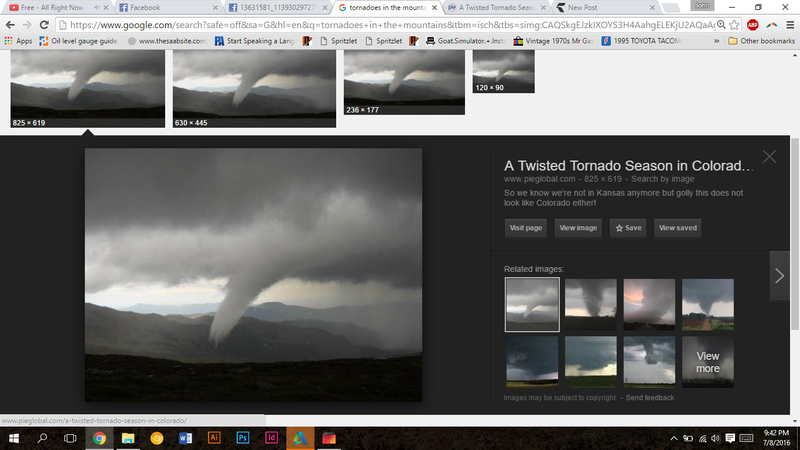Open touch keyboard icon in tray
Viewport: 800px width, 450px height.
pos(746,438)
